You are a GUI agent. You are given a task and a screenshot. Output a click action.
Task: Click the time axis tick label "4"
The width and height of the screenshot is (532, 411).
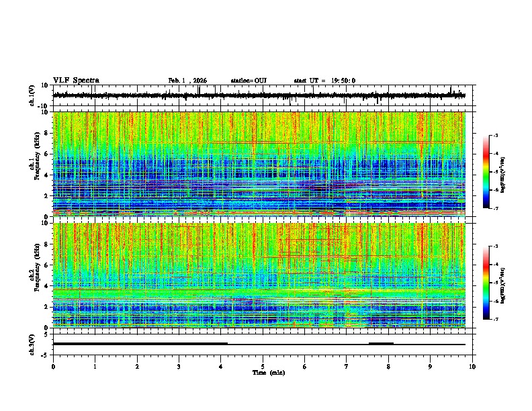[221, 367]
